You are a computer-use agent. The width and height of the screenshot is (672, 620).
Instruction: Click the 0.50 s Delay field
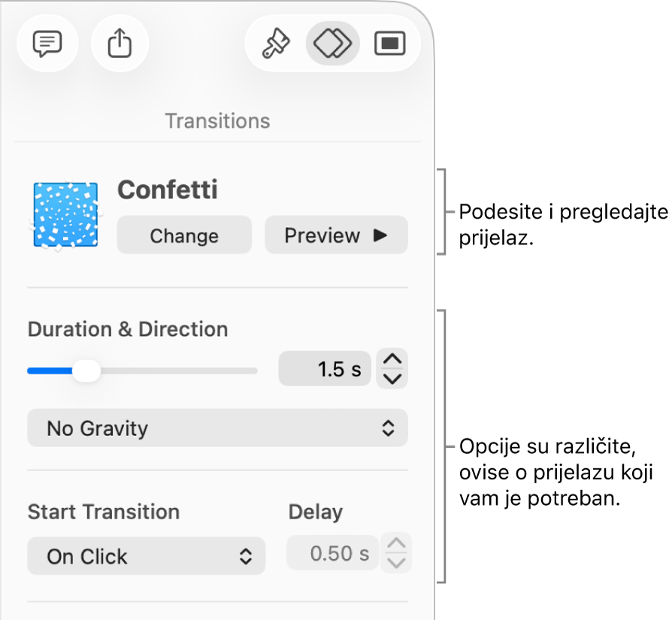click(x=331, y=555)
